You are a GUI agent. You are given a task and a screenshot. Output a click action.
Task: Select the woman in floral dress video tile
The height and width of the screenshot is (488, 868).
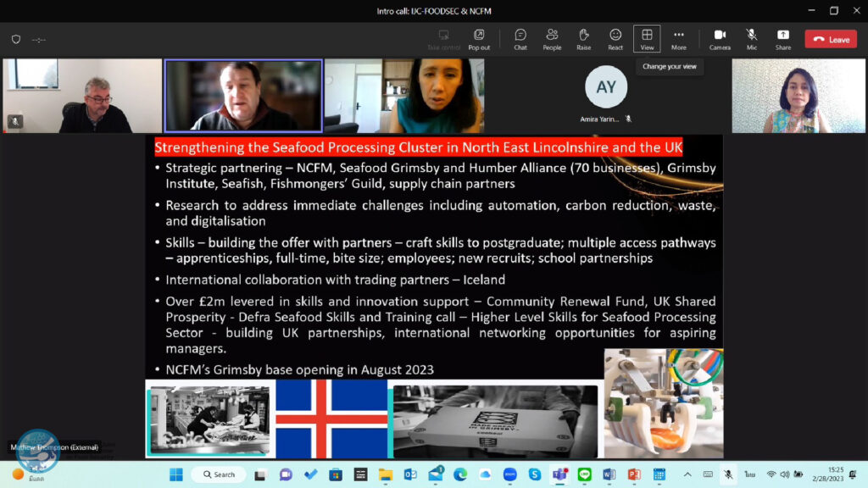[798, 96]
